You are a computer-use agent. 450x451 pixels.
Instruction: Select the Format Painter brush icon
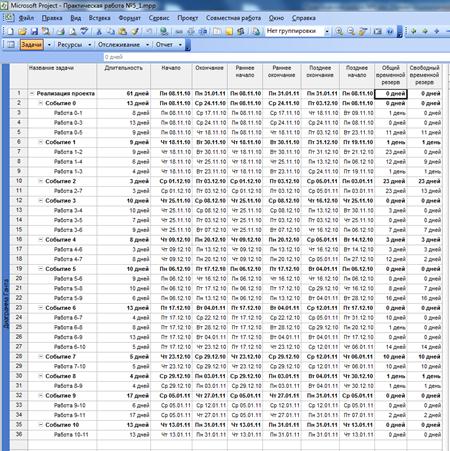[x=135, y=31]
